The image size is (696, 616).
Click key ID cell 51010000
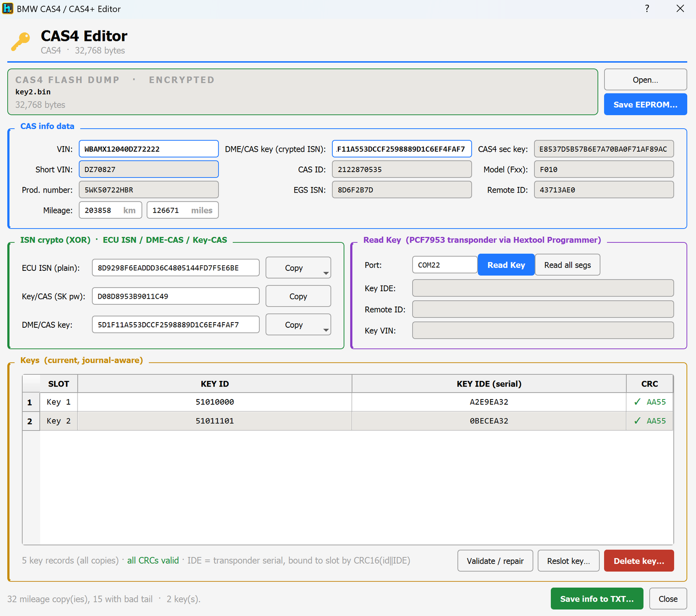point(215,402)
